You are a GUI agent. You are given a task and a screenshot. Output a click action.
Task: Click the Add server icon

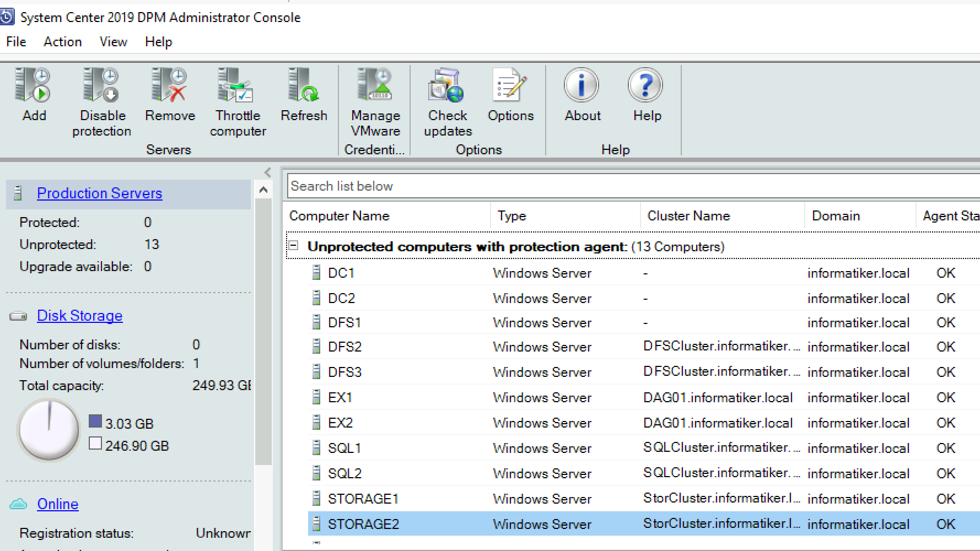[33, 85]
